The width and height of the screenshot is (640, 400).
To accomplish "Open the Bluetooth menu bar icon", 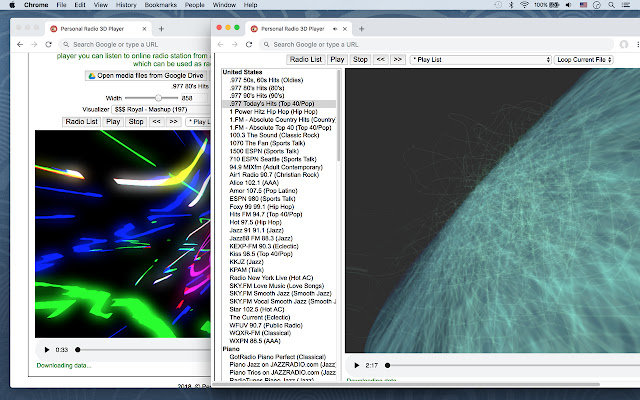I will tap(511, 5).
